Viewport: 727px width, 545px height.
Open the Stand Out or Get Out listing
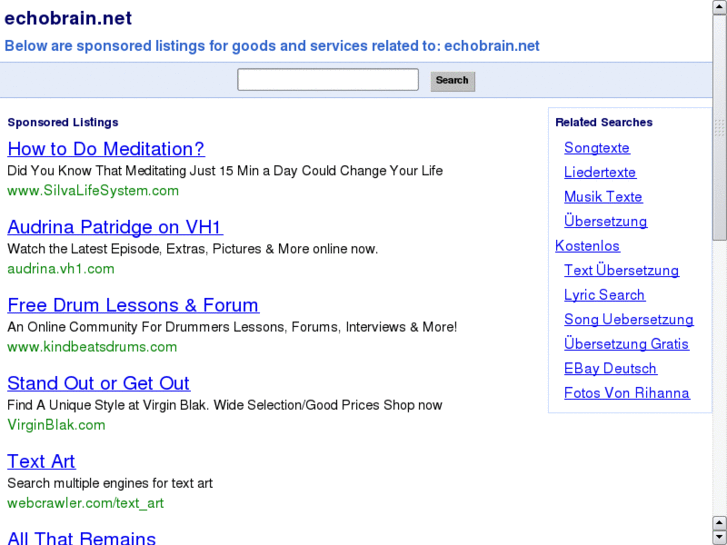click(x=98, y=383)
